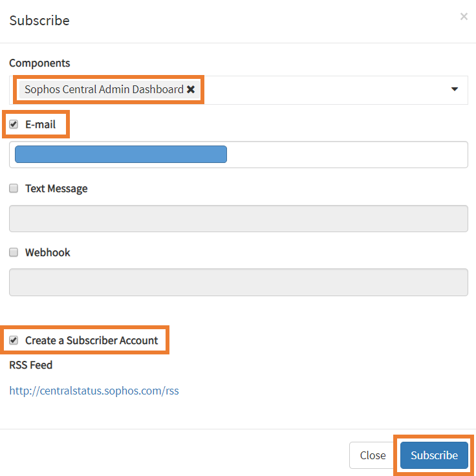Enable the Text Message checkbox
The height and width of the screenshot is (476, 476).
[x=14, y=188]
